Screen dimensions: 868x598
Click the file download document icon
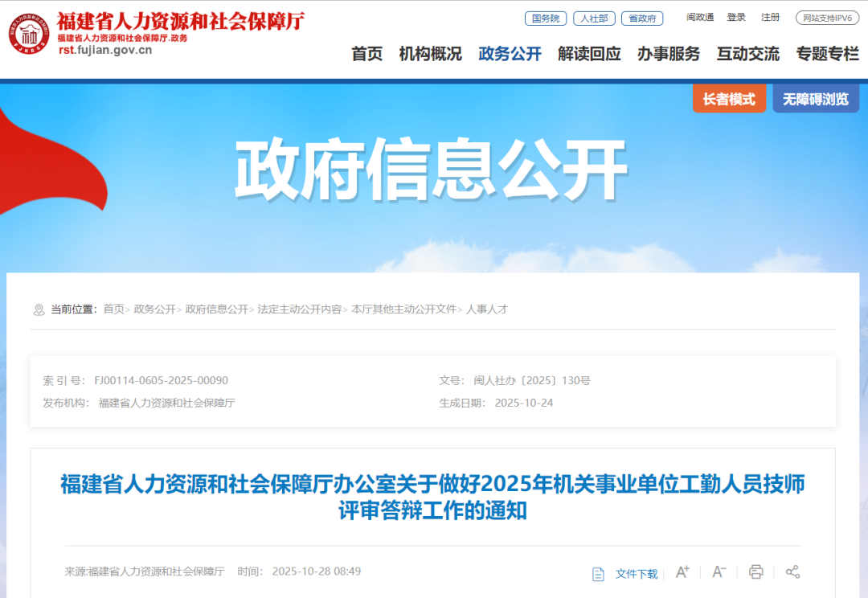(598, 574)
